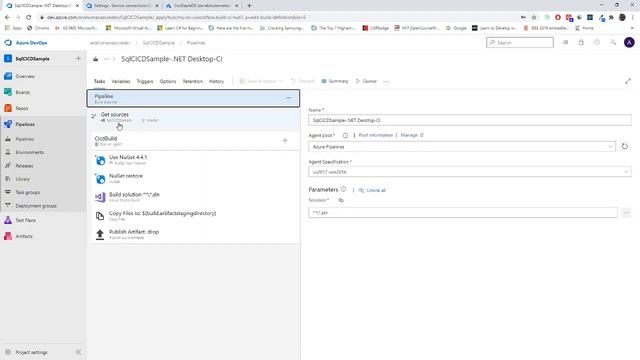Switch to the Retention tab
640x360 pixels.
(192, 81)
